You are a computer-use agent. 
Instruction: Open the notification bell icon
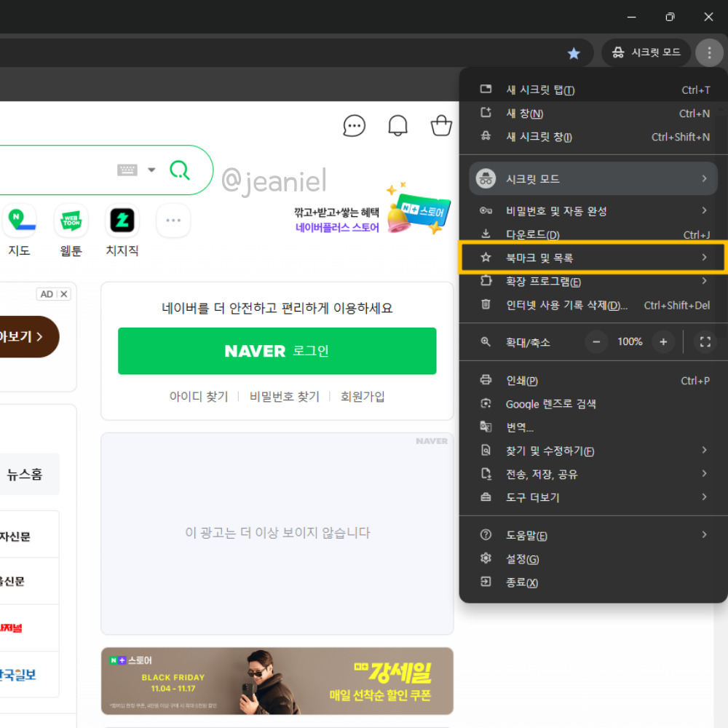click(397, 124)
